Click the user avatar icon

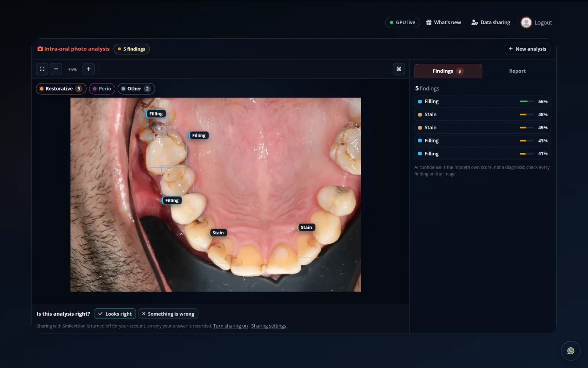coord(526,22)
